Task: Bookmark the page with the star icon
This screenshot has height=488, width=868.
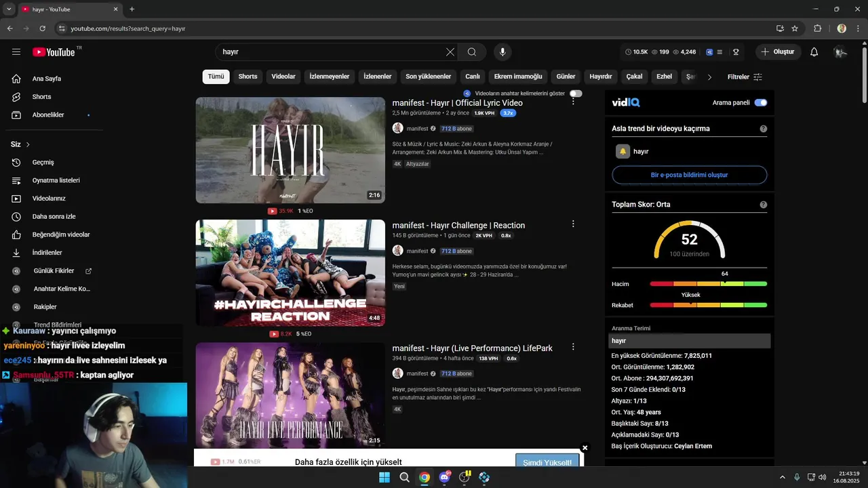Action: point(795,28)
